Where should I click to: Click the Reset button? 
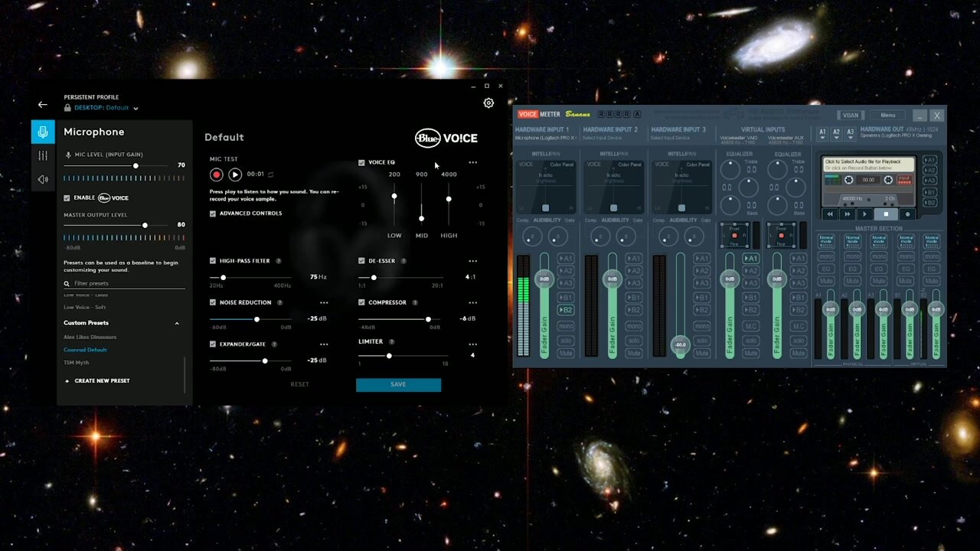click(x=300, y=384)
